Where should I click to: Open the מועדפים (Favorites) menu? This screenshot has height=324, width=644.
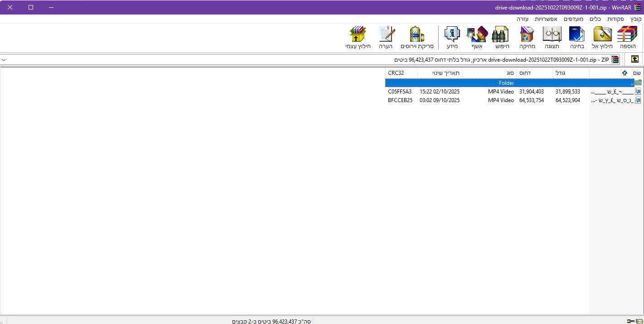coord(573,19)
